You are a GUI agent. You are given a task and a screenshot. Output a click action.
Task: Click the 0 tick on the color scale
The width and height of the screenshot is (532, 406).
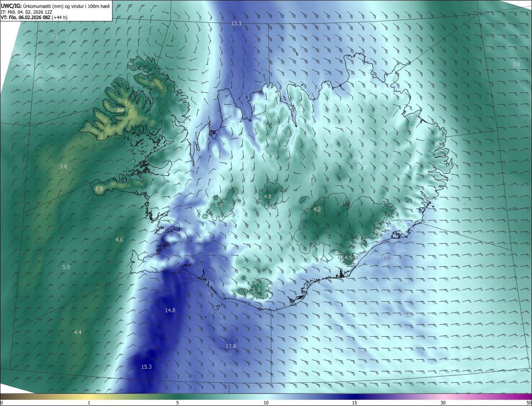2,403
